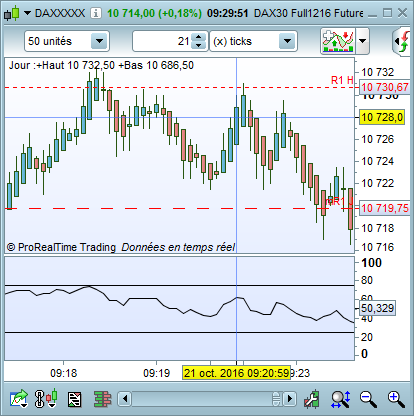The height and width of the screenshot is (416, 414).
Task: Click the 21 ticks number field
Action: (x=163, y=41)
